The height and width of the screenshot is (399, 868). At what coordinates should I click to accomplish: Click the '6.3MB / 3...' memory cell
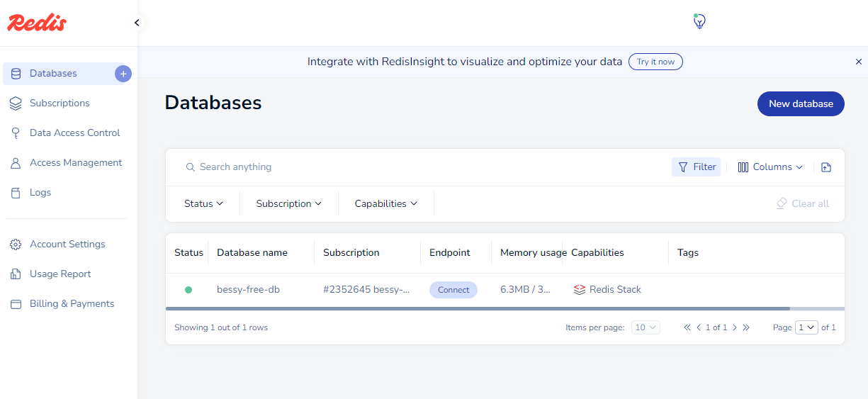pyautogui.click(x=525, y=289)
